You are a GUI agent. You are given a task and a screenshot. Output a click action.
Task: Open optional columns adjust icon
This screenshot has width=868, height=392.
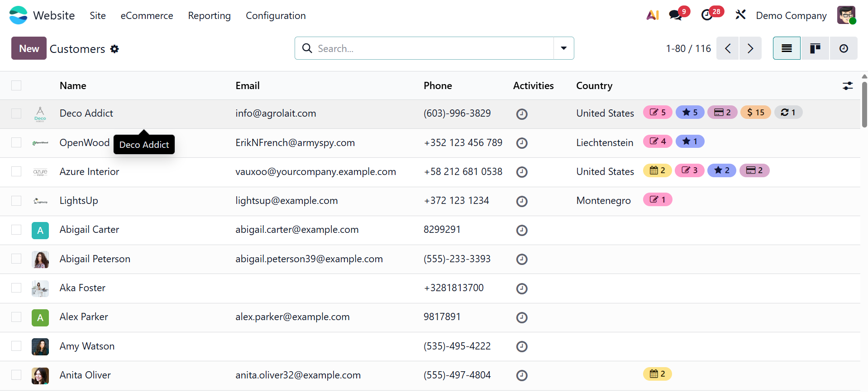[x=848, y=86]
